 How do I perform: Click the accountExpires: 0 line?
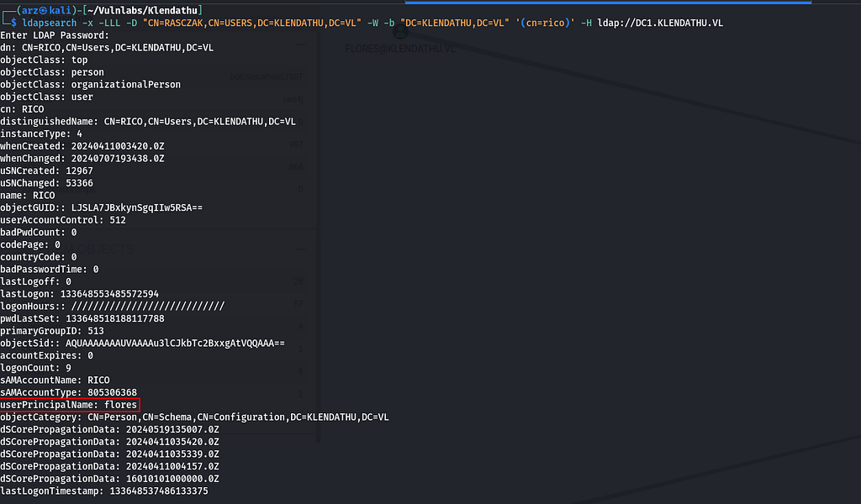pos(47,356)
